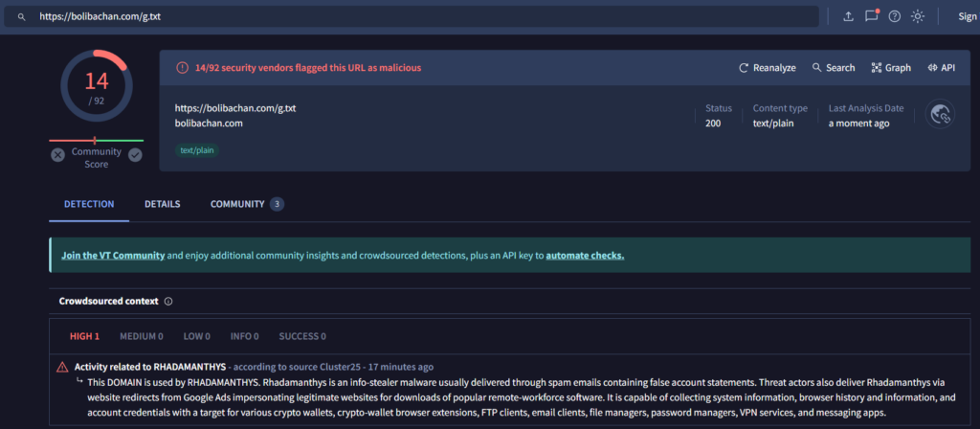Screen dimensions: 980x429
Task: Click the info icon beside Crowdsourced context
Action: click(x=168, y=301)
